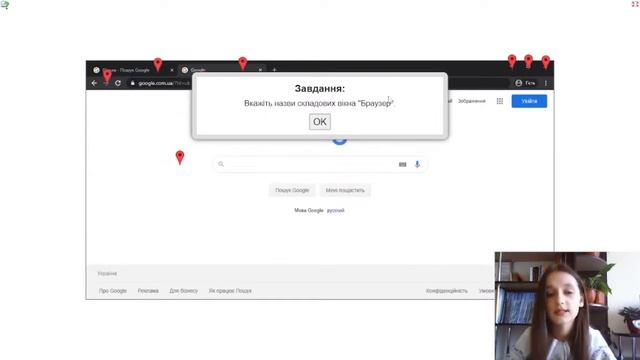Close the first 'Пошук Google' tab
640x360 pixels.
click(x=172, y=70)
